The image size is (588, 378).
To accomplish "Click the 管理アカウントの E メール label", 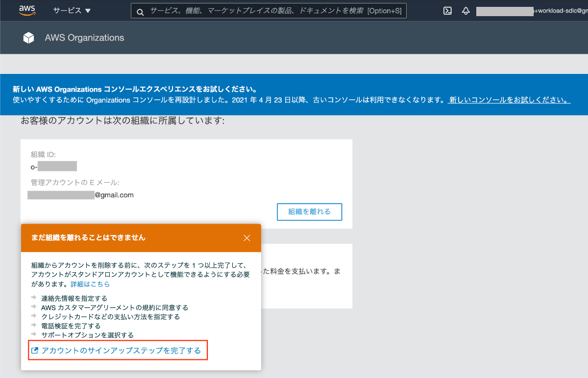I will (75, 183).
